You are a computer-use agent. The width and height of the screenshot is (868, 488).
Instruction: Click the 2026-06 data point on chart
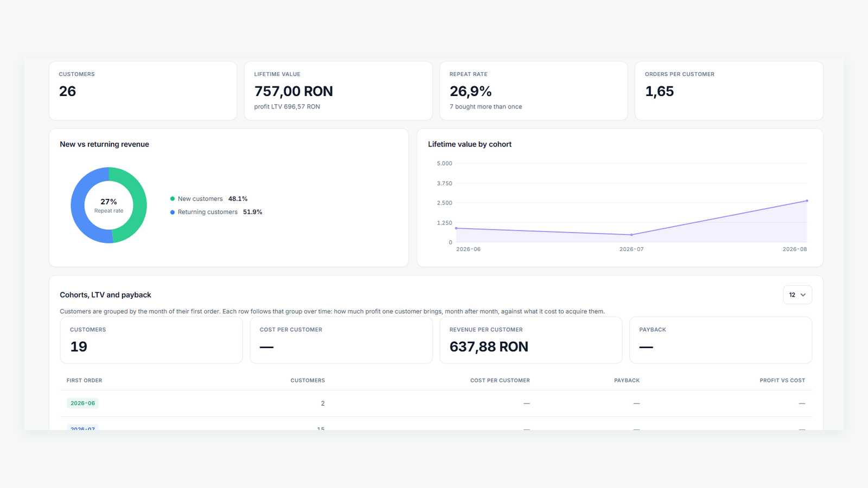456,228
